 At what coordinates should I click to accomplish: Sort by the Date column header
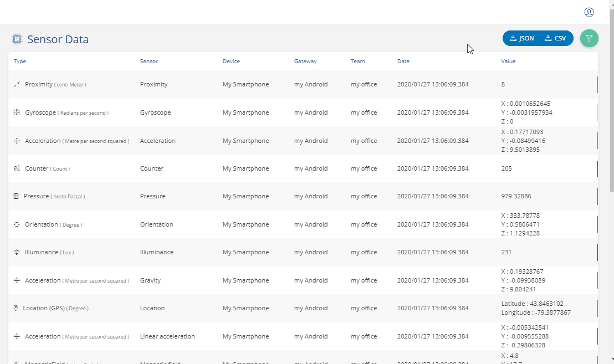click(x=403, y=61)
